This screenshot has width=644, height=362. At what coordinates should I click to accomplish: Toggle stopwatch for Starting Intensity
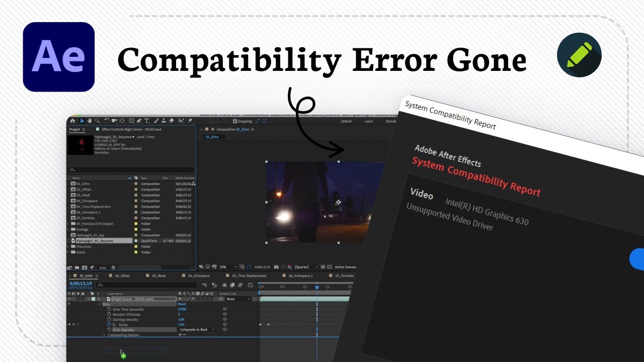coord(109,319)
